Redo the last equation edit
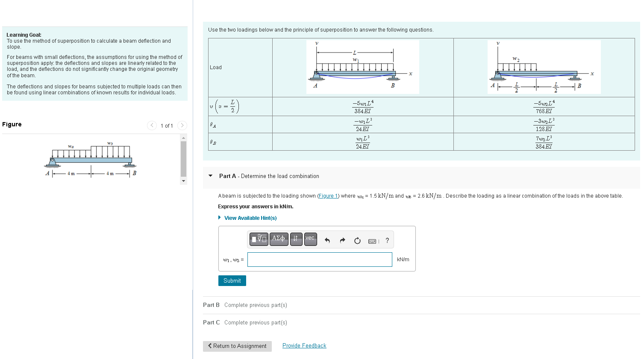Viewport: 644px width, 359px height. [x=341, y=240]
